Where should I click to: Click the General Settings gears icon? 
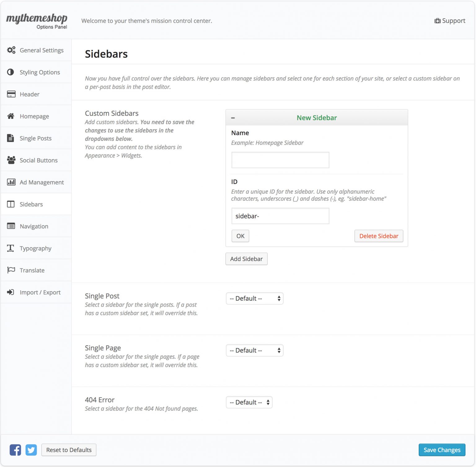11,50
